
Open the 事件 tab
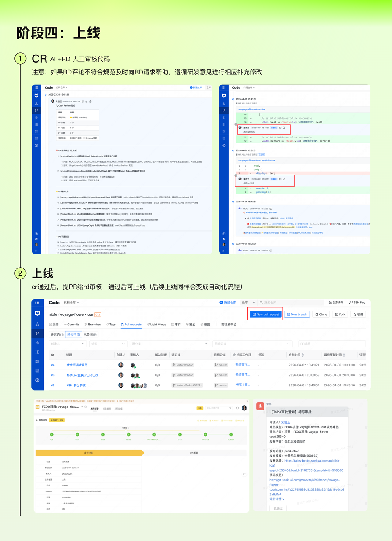(176, 325)
